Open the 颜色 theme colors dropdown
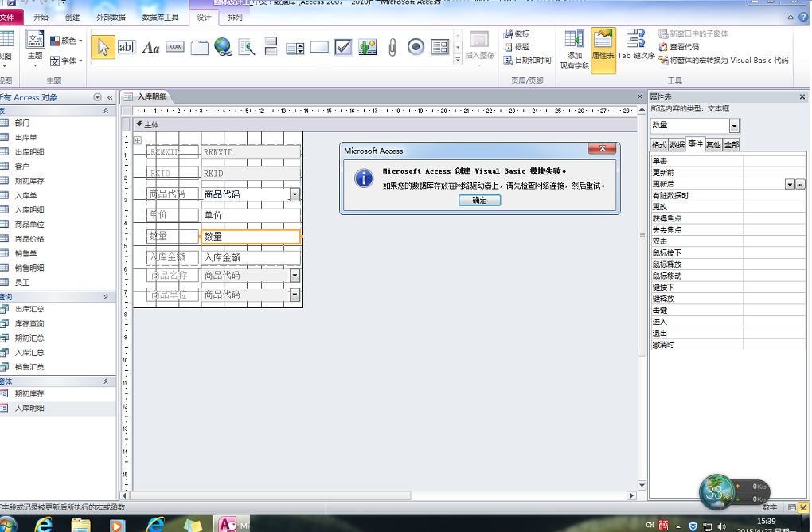812x532 pixels. 66,41
